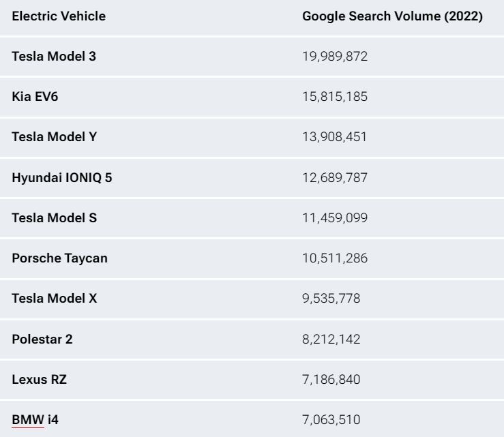Select Hyundai IONIQ 5 text
The width and height of the screenshot is (504, 437).
pos(62,178)
